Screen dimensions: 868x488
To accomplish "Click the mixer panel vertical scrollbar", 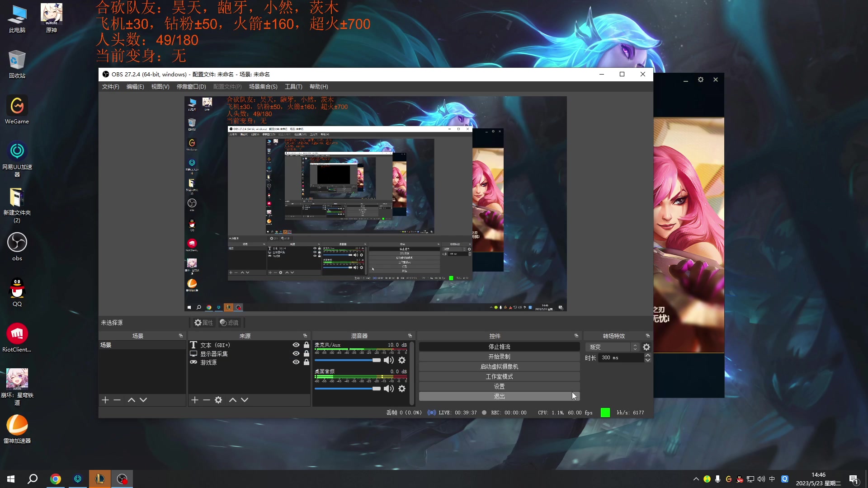I will click(411, 373).
